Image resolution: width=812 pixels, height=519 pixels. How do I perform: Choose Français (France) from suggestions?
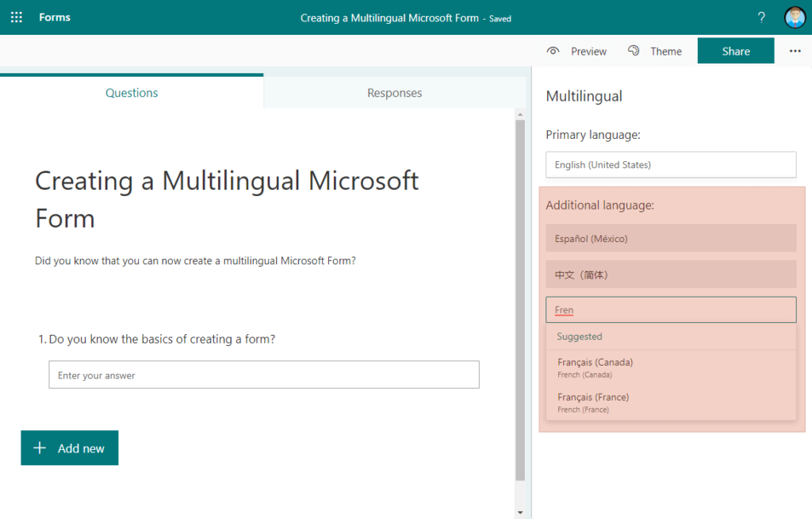[671, 402]
